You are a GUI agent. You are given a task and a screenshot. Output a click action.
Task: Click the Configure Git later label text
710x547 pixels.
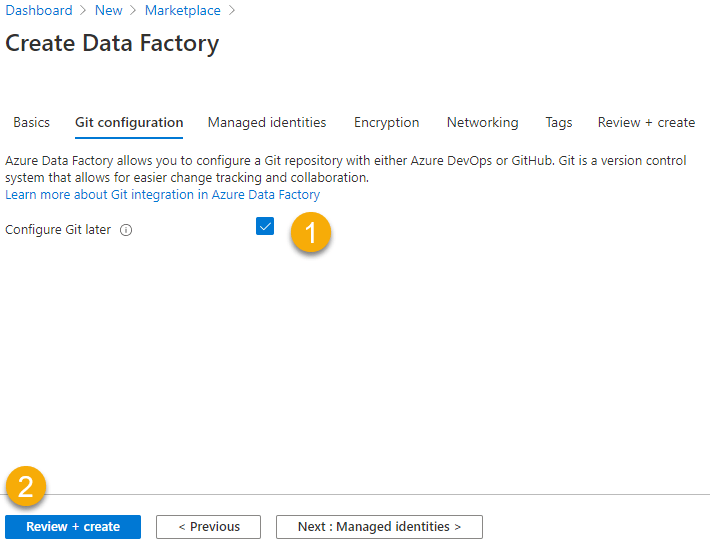pos(58,230)
